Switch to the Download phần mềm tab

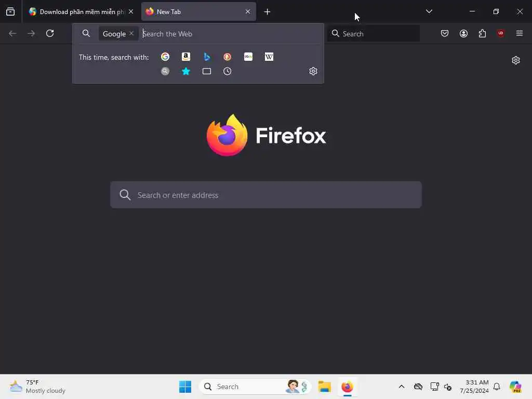(x=81, y=11)
